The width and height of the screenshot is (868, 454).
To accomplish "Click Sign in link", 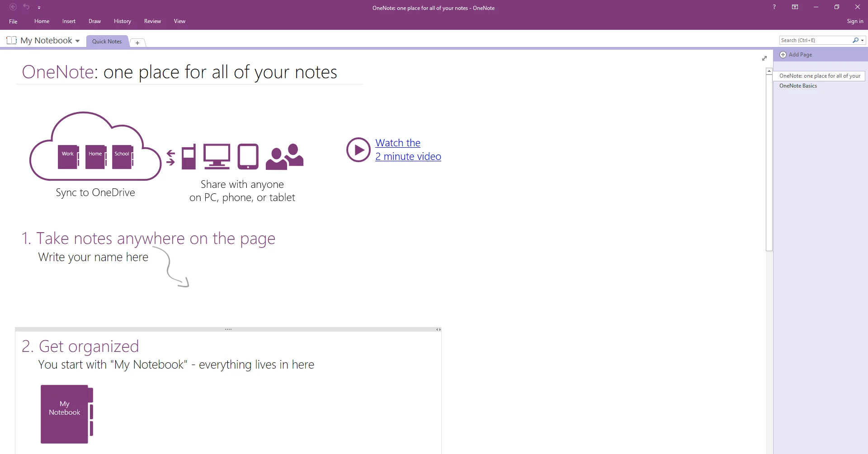I will pos(855,21).
